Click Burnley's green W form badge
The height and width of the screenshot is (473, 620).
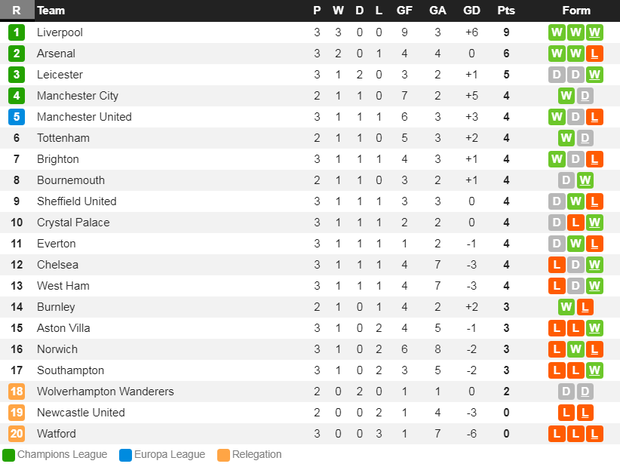tap(566, 307)
